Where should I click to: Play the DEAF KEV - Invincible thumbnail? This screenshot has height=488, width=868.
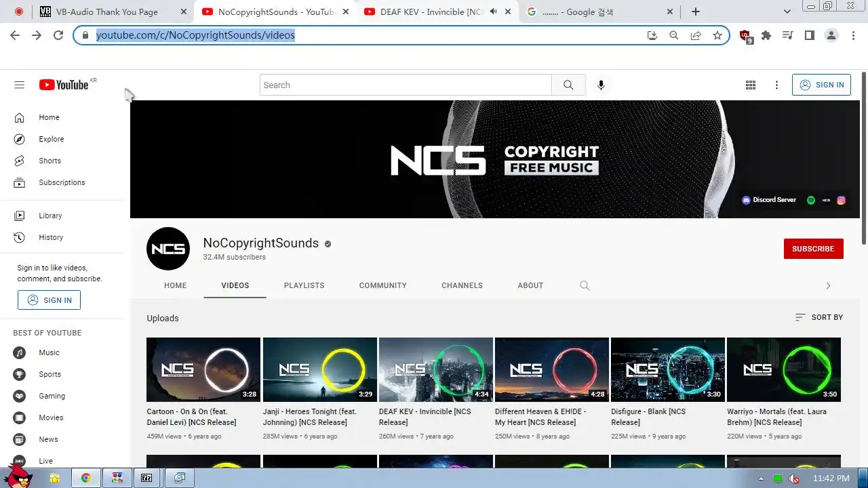pos(436,369)
